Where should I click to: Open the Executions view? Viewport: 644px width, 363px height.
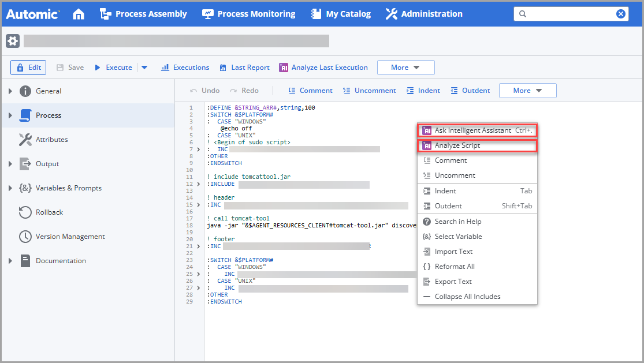click(x=185, y=68)
